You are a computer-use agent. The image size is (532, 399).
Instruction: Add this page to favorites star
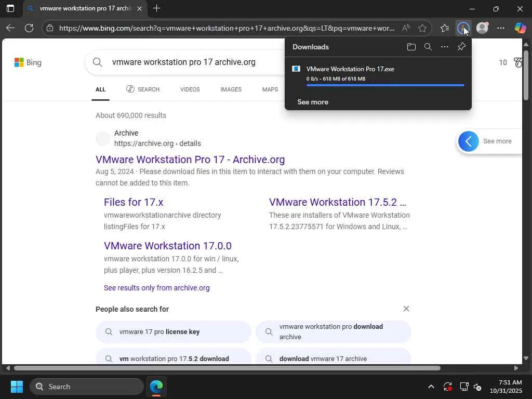(x=422, y=28)
